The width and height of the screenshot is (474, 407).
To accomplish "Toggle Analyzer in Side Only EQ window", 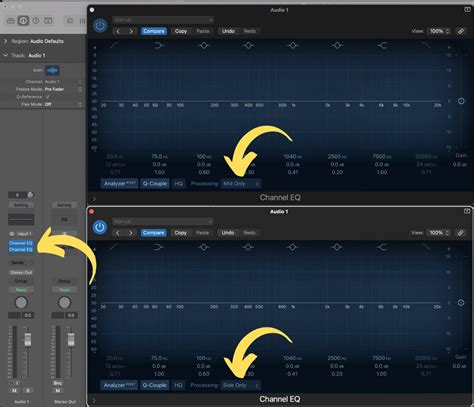I will [119, 385].
